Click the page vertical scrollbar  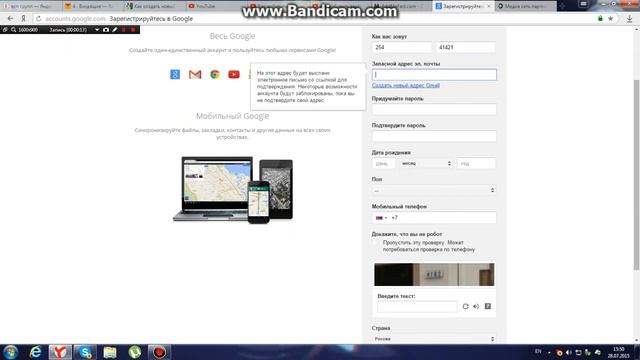[x=636, y=175]
